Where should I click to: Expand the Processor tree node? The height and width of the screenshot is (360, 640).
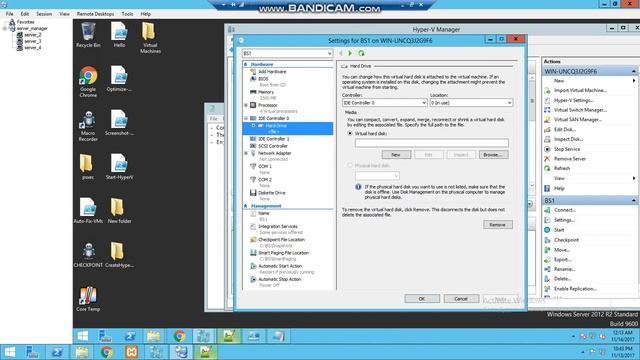(246, 105)
